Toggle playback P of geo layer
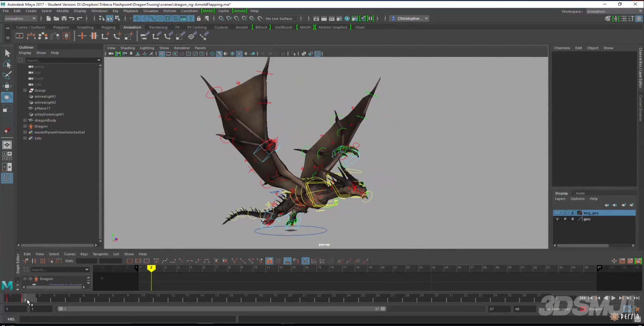This screenshot has height=326, width=644. click(565, 219)
